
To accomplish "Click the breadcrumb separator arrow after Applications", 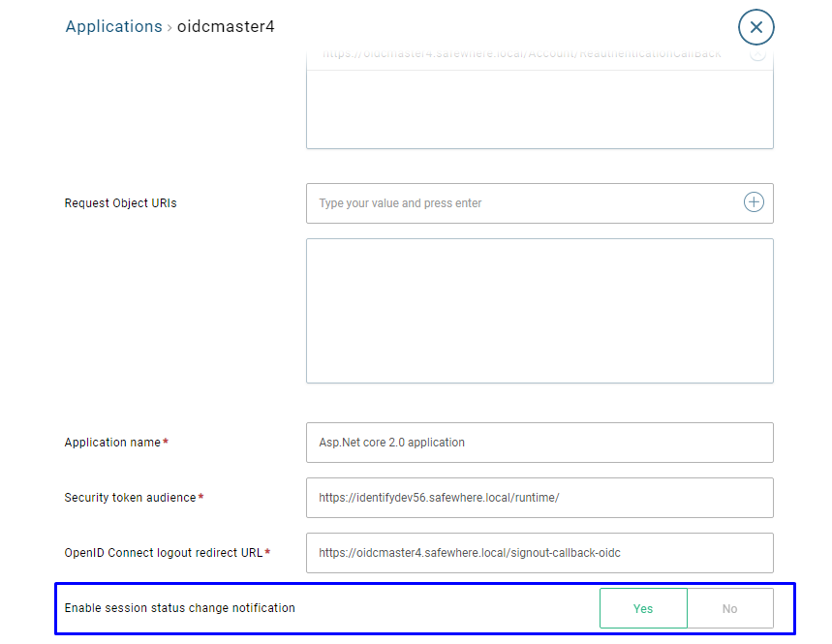I will 169,27.
